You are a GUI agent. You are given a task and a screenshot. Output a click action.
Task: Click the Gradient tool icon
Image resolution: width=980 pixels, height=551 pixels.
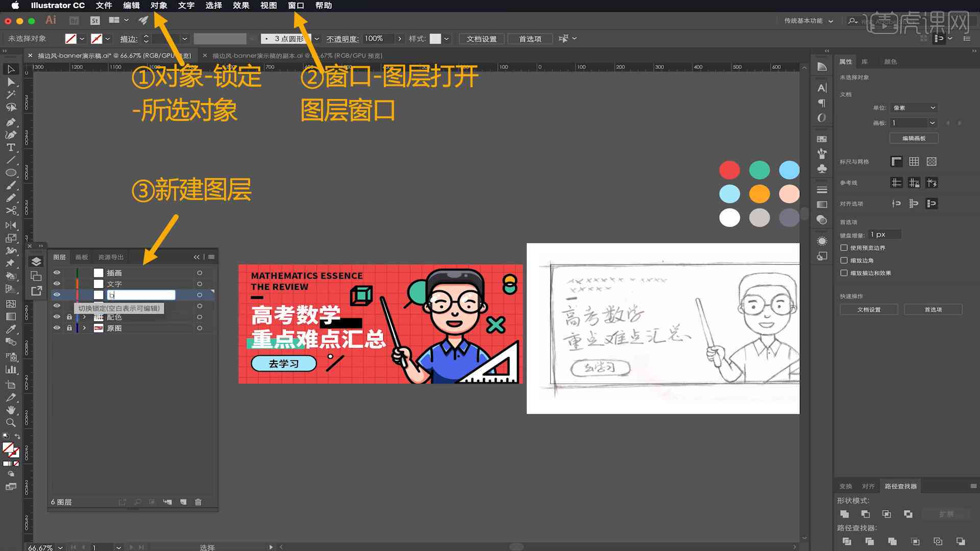click(10, 315)
